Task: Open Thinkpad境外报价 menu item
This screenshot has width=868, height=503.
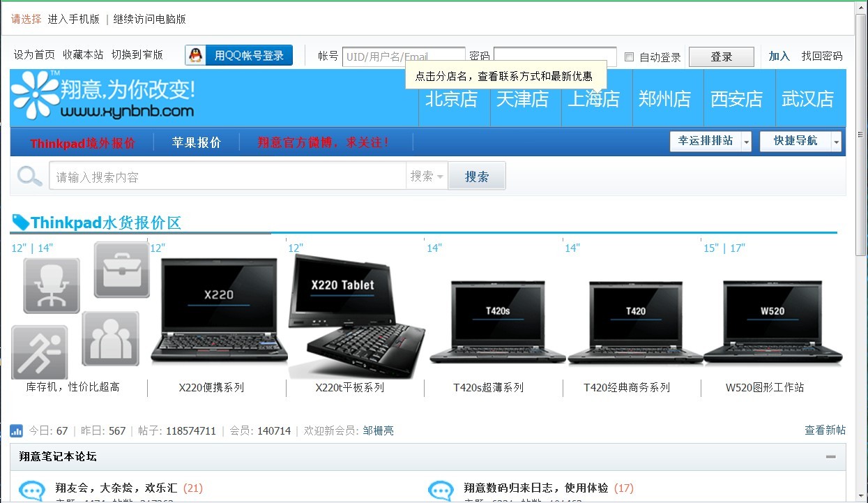Action: [82, 143]
